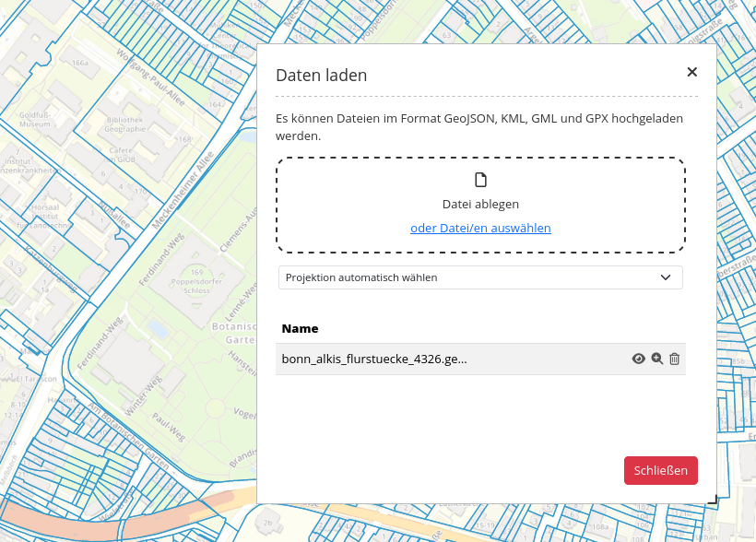756x542 pixels.
Task: Delete the bonn_alkis_flurstuecke file entry
Action: click(x=674, y=359)
